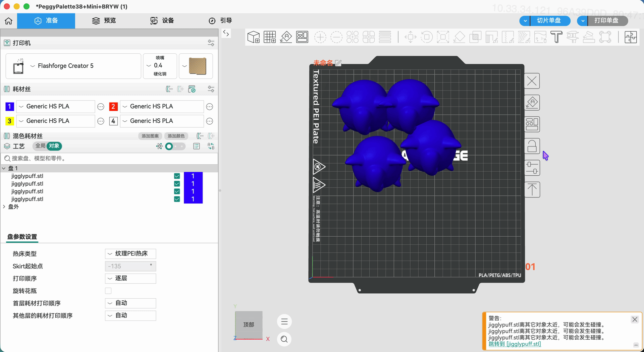The height and width of the screenshot is (352, 644).
Task: Click the arrange-all icon in top toolbar
Action: coord(302,37)
